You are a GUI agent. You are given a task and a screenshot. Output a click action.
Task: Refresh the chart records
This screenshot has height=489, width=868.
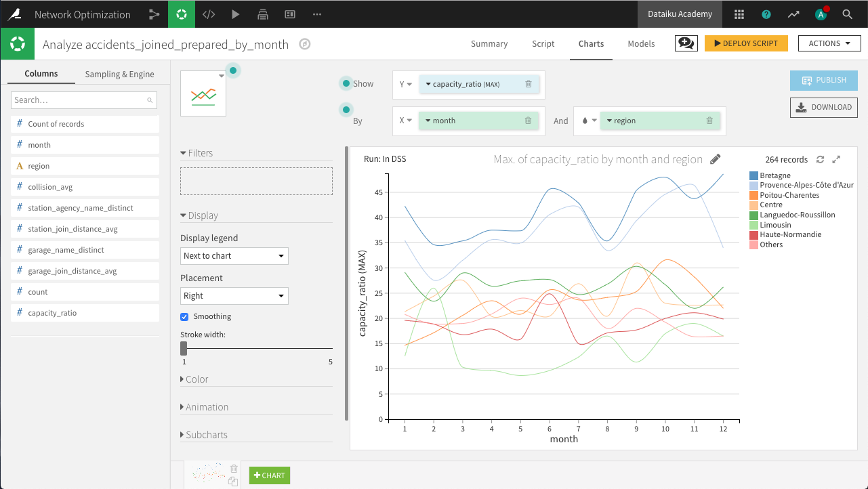pyautogui.click(x=820, y=159)
